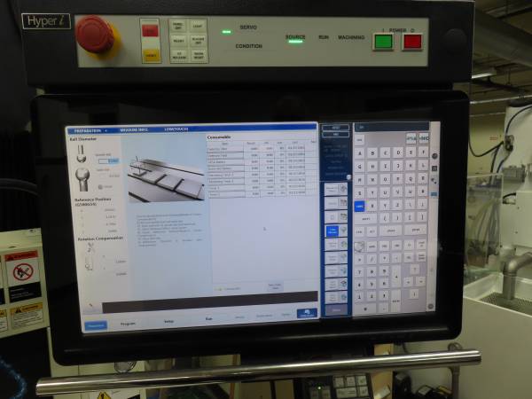Image resolution: width=532 pixels, height=399 pixels.
Task: Click the button below the Consumable table
Action: tap(276, 286)
